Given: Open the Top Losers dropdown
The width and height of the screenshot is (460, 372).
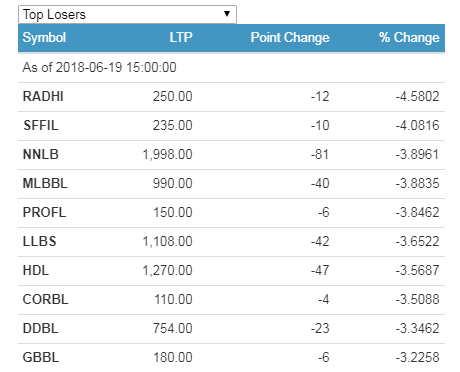Looking at the screenshot, I should [x=127, y=14].
